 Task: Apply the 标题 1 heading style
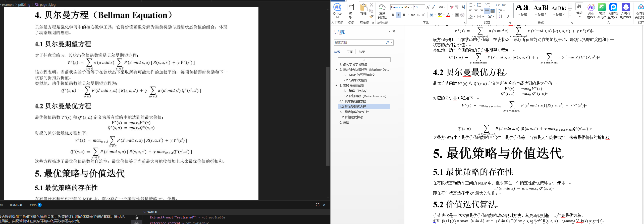click(x=541, y=11)
